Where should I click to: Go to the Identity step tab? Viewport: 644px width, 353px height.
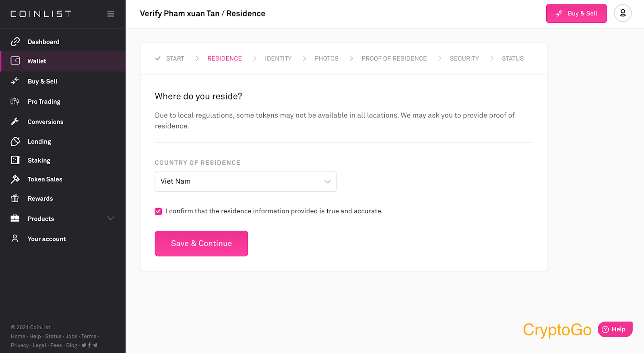click(278, 58)
